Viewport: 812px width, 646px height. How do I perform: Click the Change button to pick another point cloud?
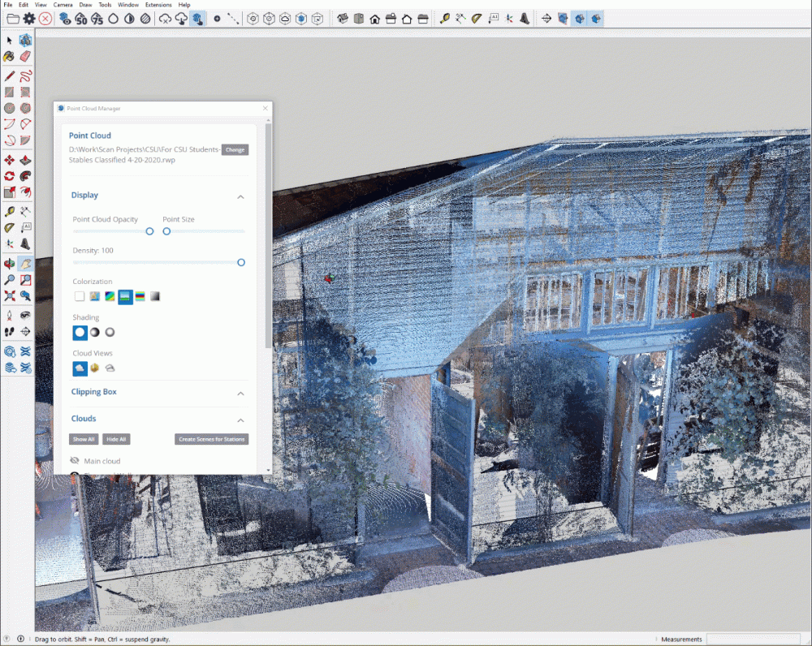235,149
